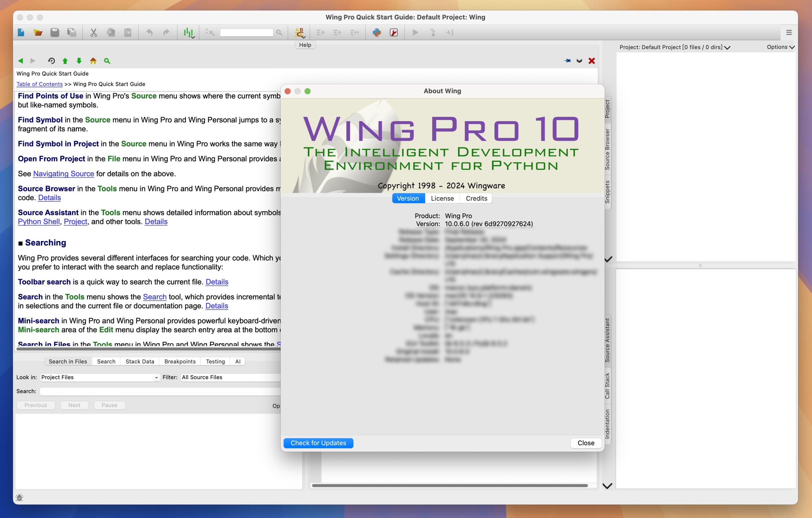Open the Table of Contents link

tap(39, 84)
